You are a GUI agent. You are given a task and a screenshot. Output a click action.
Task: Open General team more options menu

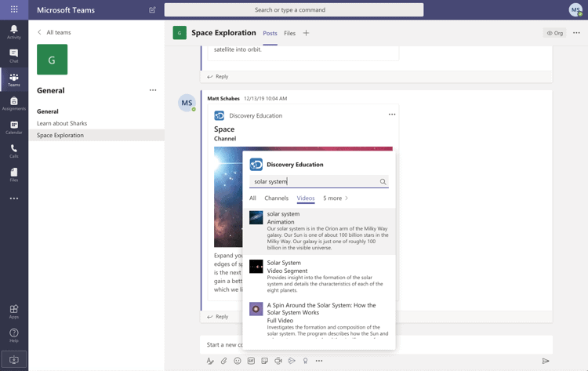[x=153, y=90]
